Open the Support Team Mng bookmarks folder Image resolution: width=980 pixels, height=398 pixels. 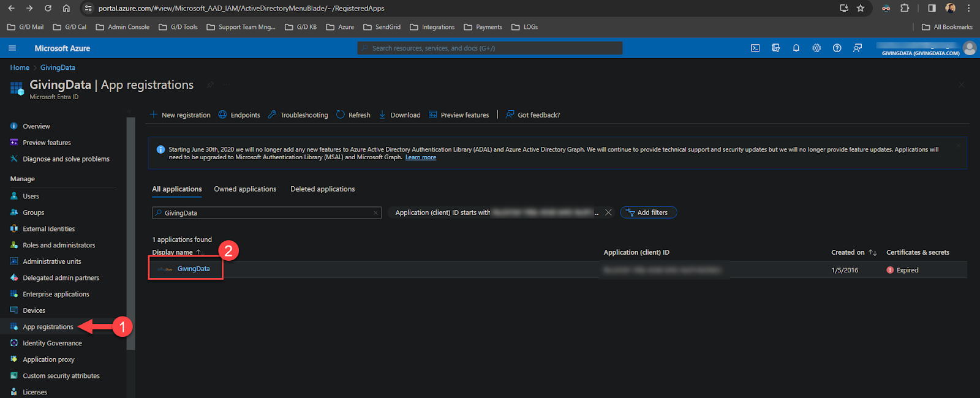[x=241, y=27]
